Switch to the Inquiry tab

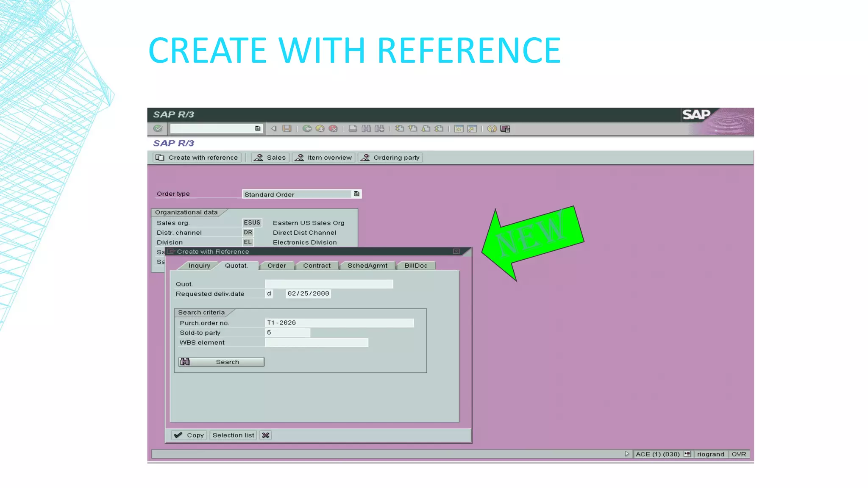coord(199,266)
